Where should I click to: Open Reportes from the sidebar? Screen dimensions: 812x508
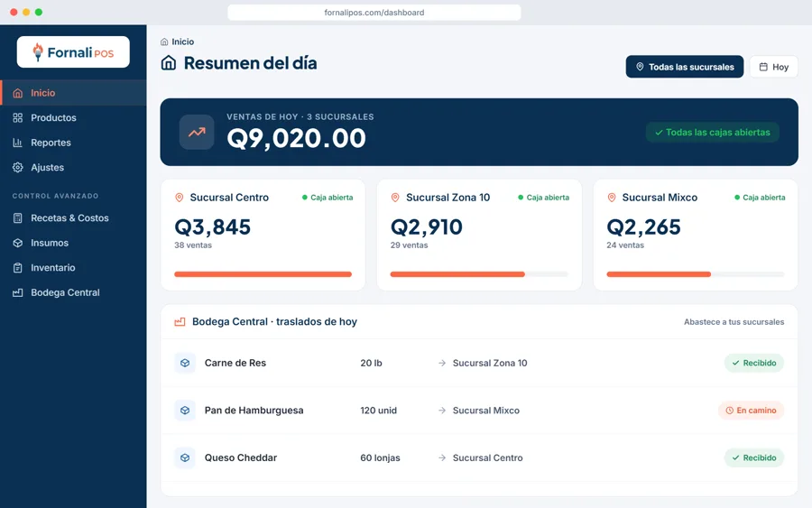73,143
